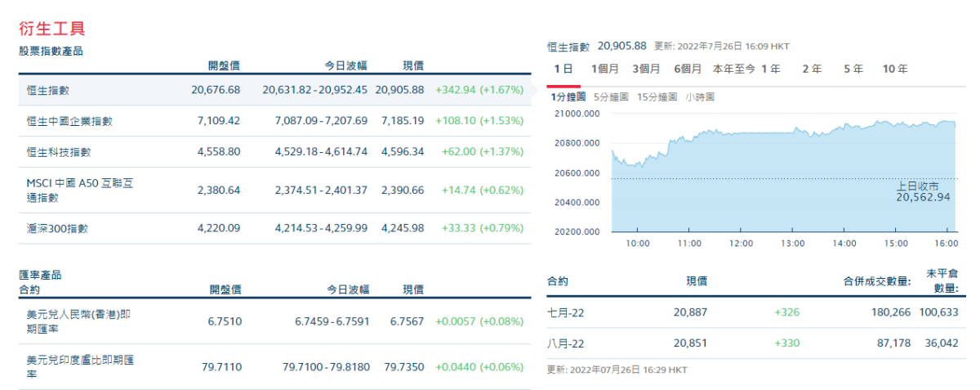Screen dimensions: 980x390
Task: Select the 1日 chart range tab
Action: [x=563, y=69]
